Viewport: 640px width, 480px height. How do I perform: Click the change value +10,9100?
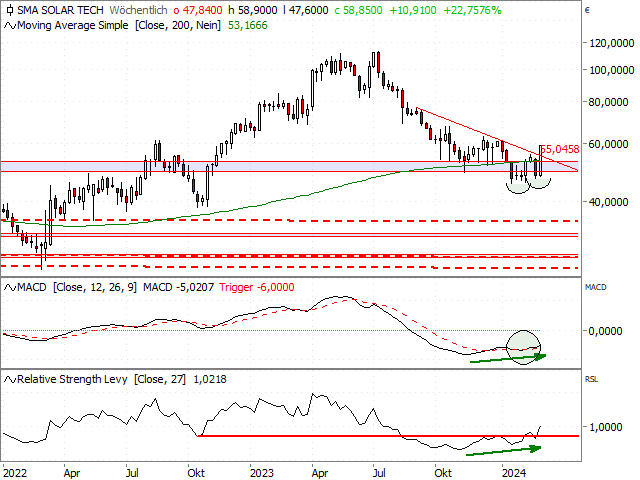click(x=413, y=10)
